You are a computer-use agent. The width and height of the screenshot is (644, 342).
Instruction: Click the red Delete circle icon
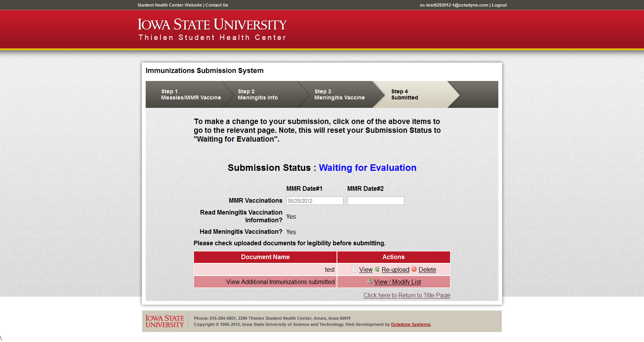[x=414, y=269]
